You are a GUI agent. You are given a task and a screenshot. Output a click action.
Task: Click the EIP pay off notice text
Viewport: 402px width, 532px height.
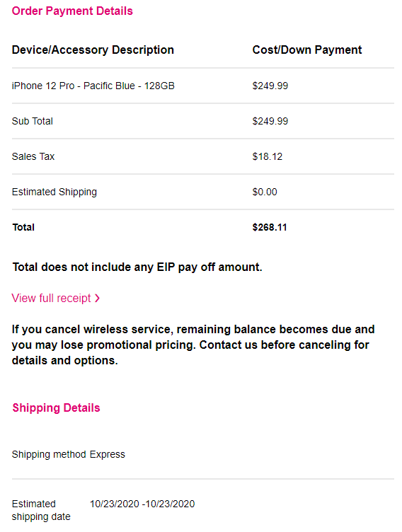[137, 267]
